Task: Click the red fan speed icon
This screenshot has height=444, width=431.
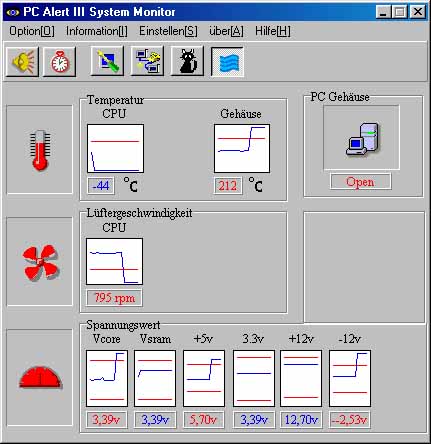Action: [x=40, y=263]
